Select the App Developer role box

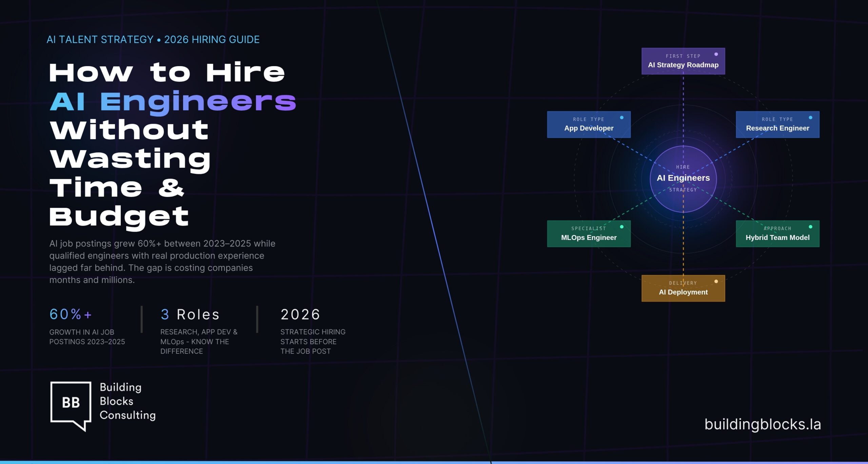(589, 124)
